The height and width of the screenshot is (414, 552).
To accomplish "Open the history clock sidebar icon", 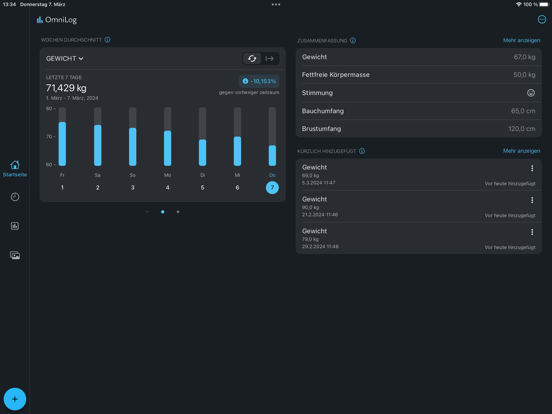I will pyautogui.click(x=15, y=197).
